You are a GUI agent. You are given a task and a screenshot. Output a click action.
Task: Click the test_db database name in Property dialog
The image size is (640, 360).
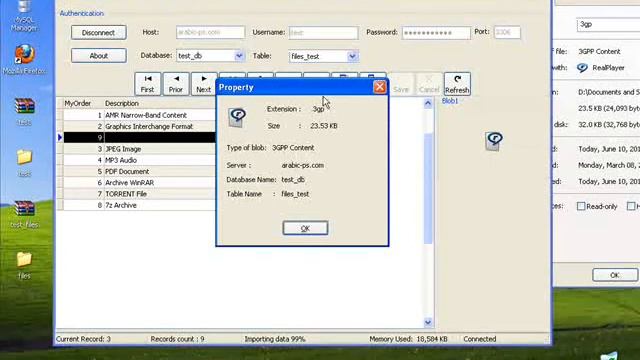[x=293, y=180]
